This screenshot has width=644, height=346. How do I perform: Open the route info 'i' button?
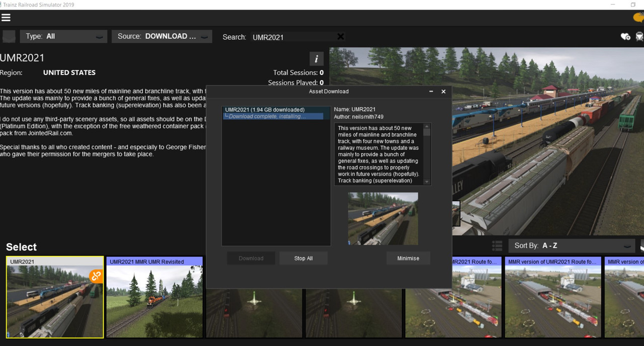316,59
